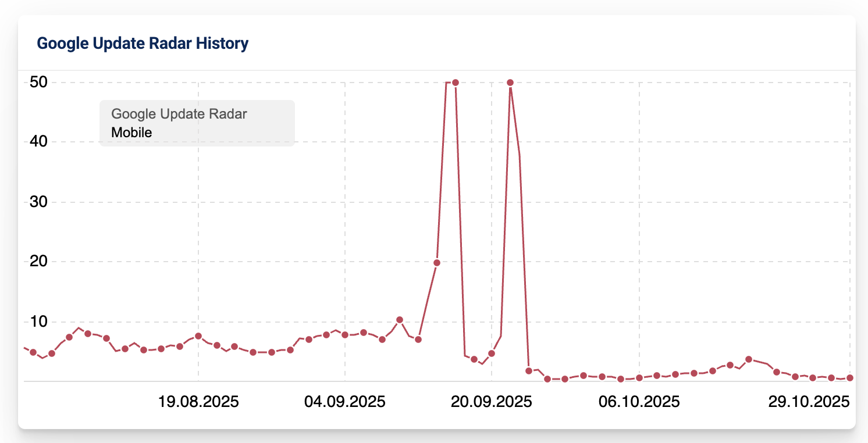Click the second peak data point at 50
This screenshot has width=868, height=443.
[x=510, y=83]
